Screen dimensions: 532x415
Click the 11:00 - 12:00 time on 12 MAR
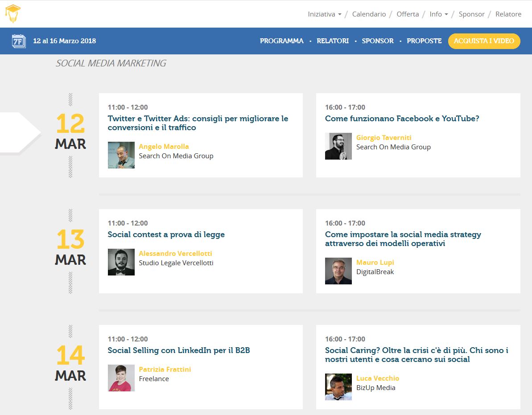(x=128, y=107)
